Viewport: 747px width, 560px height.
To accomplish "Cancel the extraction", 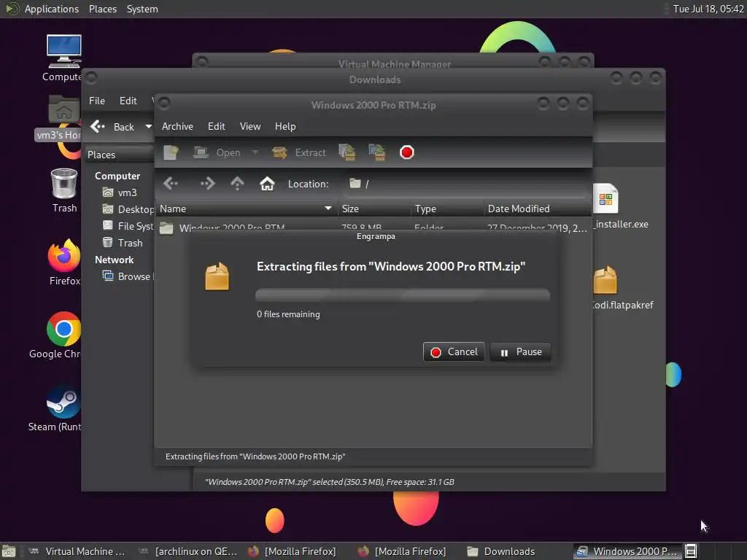I will click(454, 352).
